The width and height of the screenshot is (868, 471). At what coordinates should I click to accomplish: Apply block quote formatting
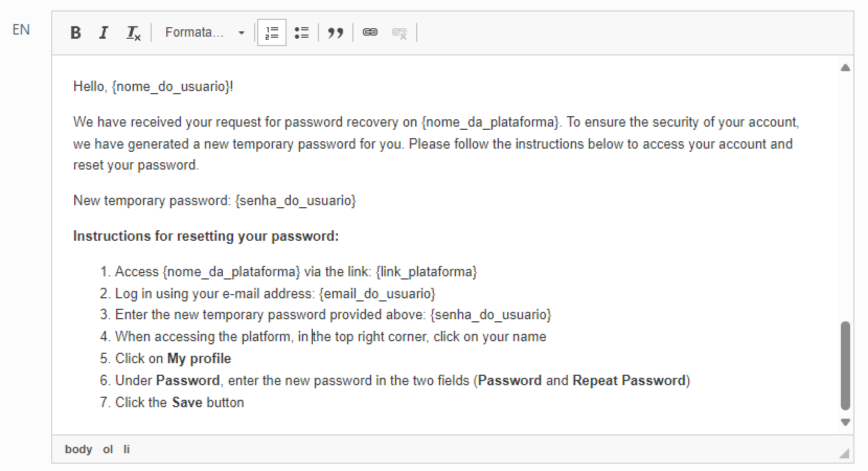[x=335, y=33]
